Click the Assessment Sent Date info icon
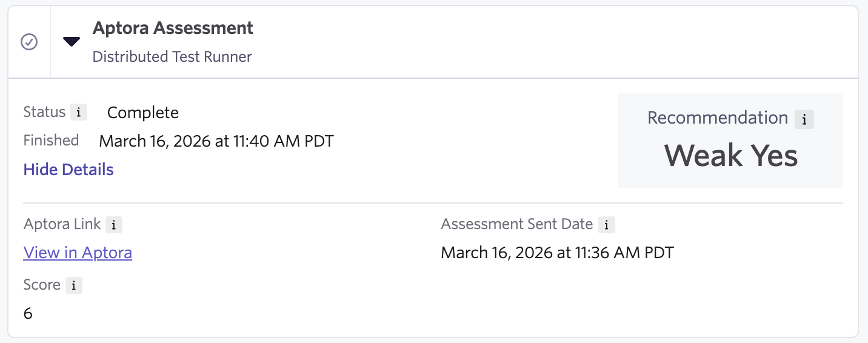This screenshot has width=868, height=343. [606, 225]
